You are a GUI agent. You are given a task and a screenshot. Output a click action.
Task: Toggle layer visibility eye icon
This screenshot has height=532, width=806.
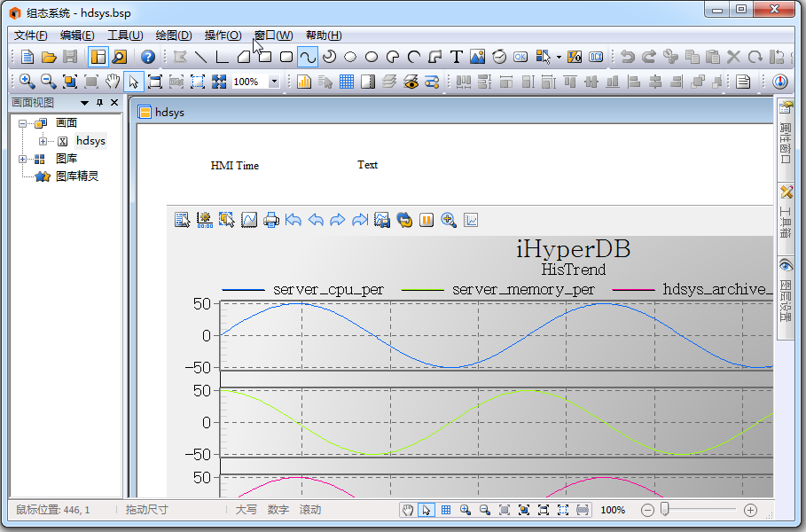tap(411, 82)
